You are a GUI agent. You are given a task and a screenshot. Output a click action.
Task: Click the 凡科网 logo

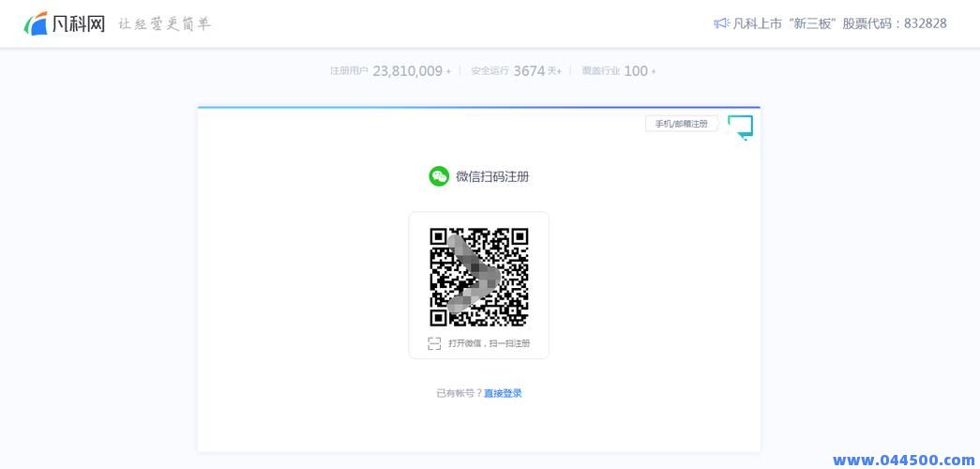65,23
